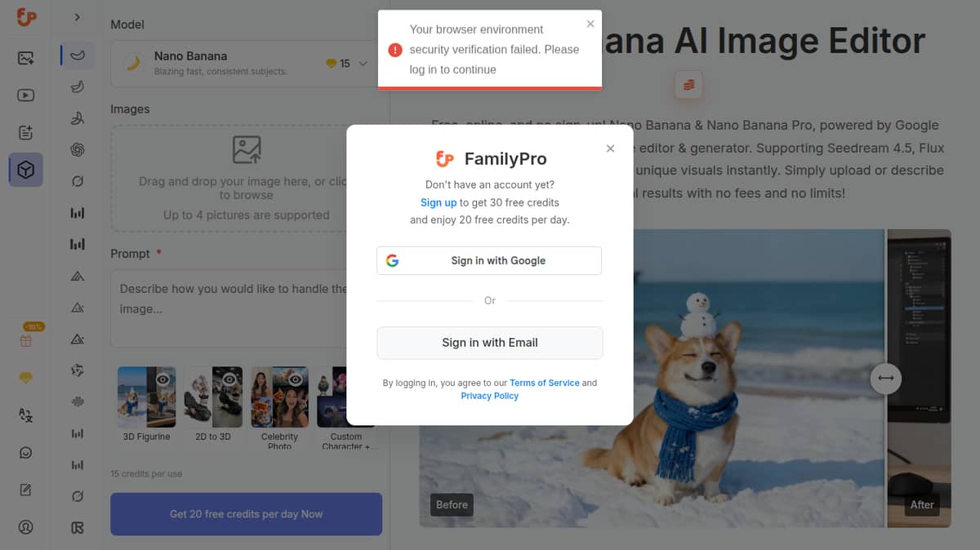Open the Nano Banana model dropdown
980x550 pixels.
click(x=247, y=64)
